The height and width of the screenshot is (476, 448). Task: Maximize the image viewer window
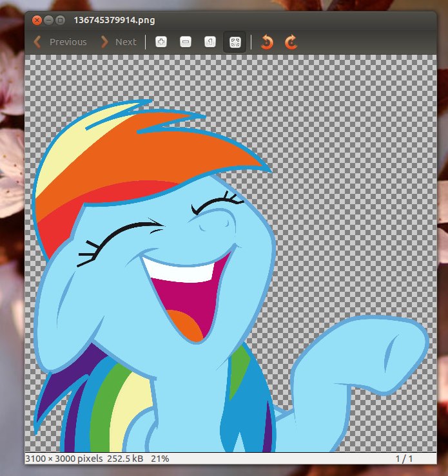click(60, 20)
